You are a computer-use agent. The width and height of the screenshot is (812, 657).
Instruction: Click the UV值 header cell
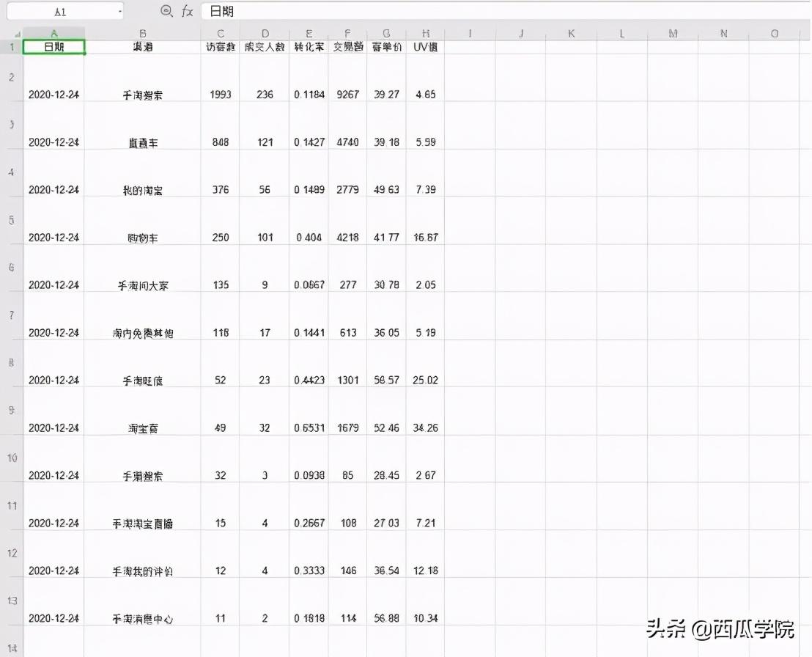pos(425,47)
